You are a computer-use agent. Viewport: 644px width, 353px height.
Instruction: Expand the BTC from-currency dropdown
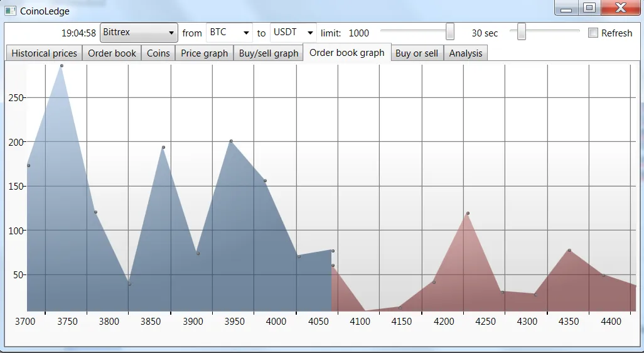pyautogui.click(x=229, y=33)
